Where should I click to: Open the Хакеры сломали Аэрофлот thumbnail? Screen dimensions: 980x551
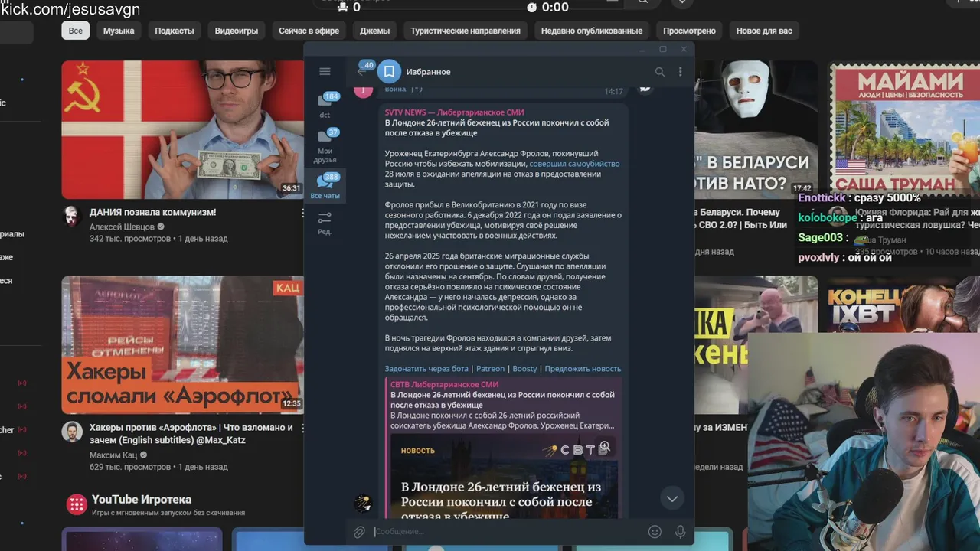pos(182,344)
